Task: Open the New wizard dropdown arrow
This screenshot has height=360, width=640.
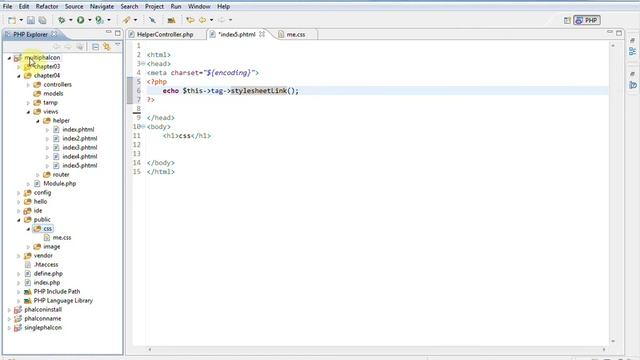Action: tap(21, 20)
